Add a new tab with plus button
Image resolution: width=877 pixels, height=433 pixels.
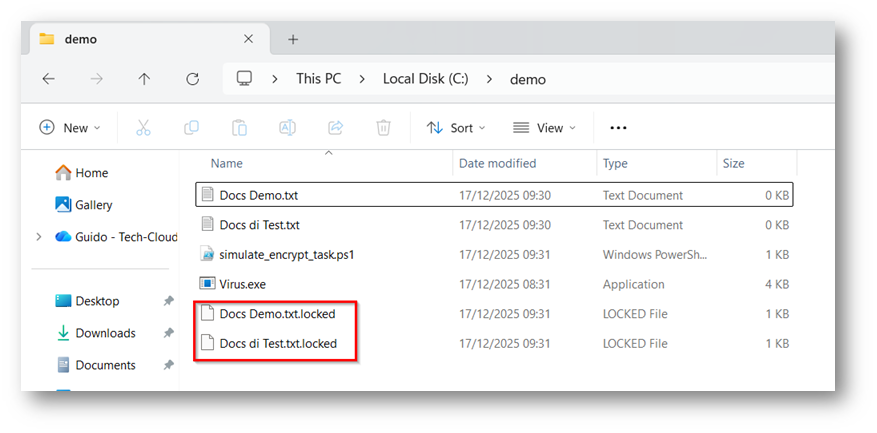(293, 39)
